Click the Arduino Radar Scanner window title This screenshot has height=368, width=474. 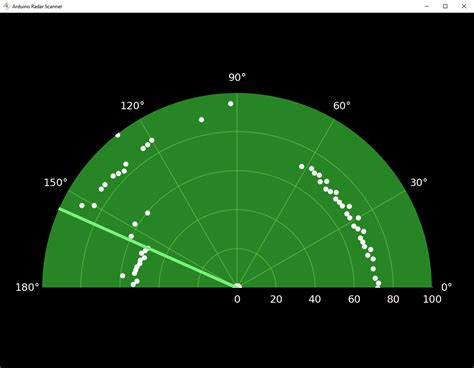pyautogui.click(x=37, y=6)
